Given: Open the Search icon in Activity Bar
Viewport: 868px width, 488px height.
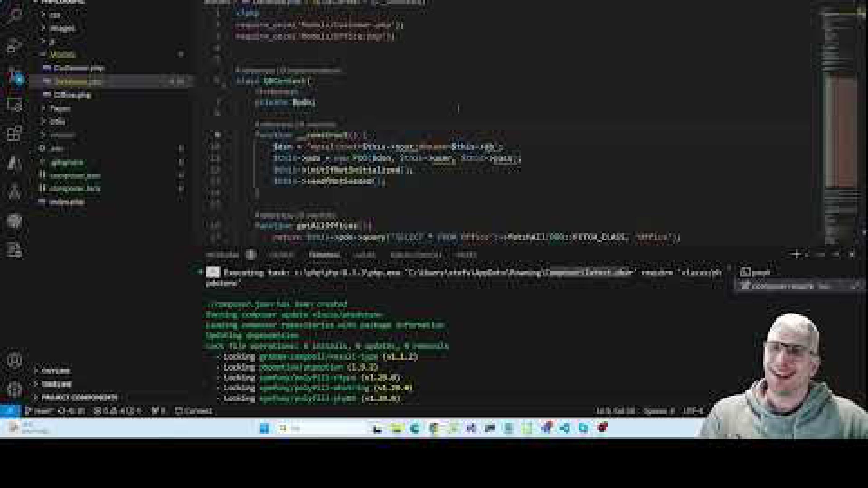Looking at the screenshot, I should click(15, 16).
